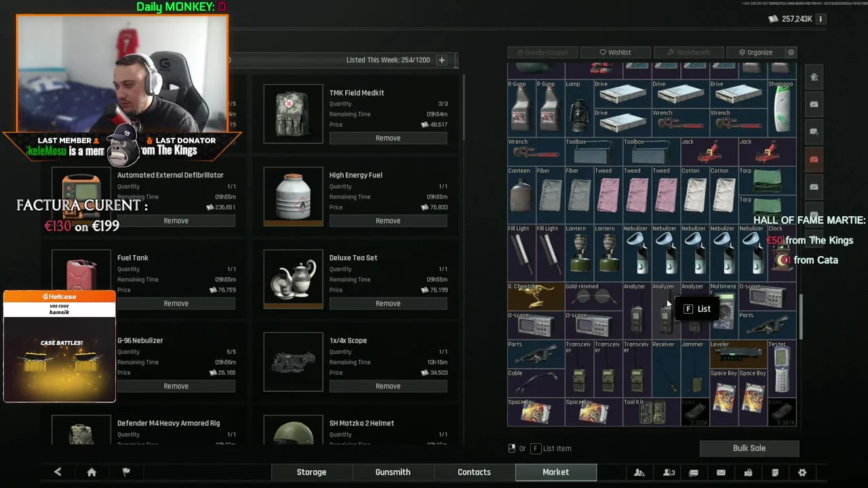Open the friends list icon
The height and width of the screenshot is (488, 868).
coord(639,472)
